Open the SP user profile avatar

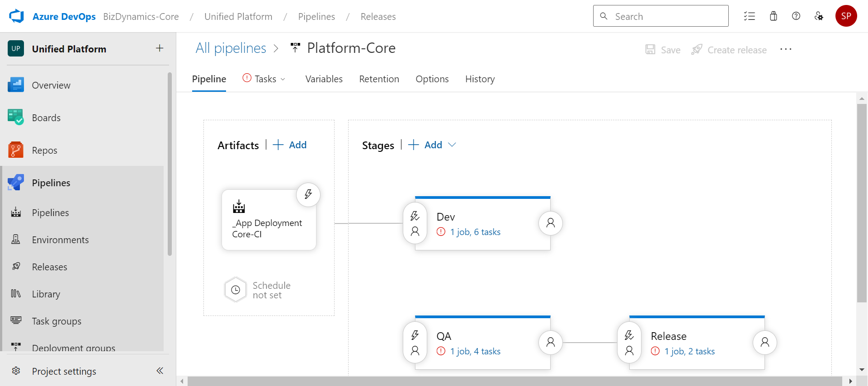pyautogui.click(x=846, y=16)
